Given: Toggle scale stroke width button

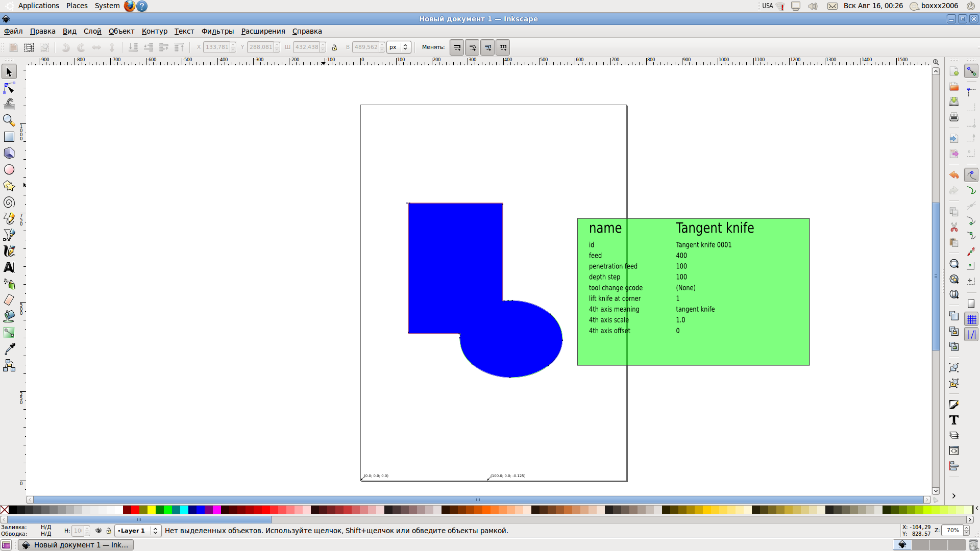Looking at the screenshot, I should pyautogui.click(x=457, y=47).
